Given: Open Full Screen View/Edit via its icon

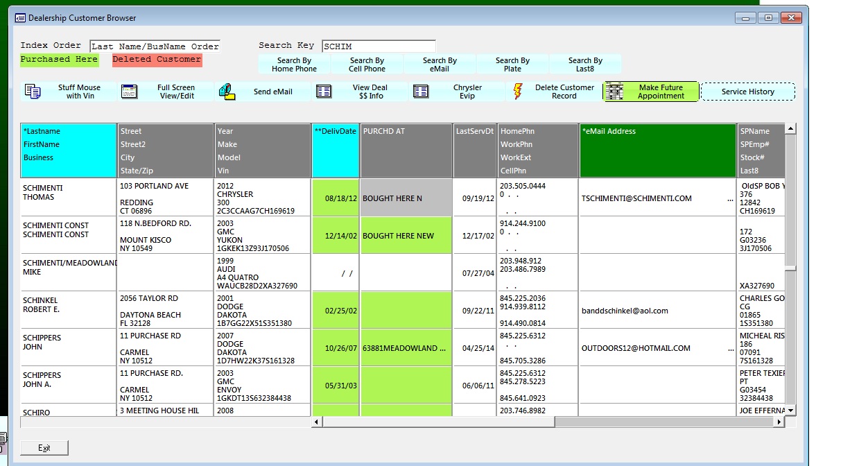Looking at the screenshot, I should (x=130, y=92).
